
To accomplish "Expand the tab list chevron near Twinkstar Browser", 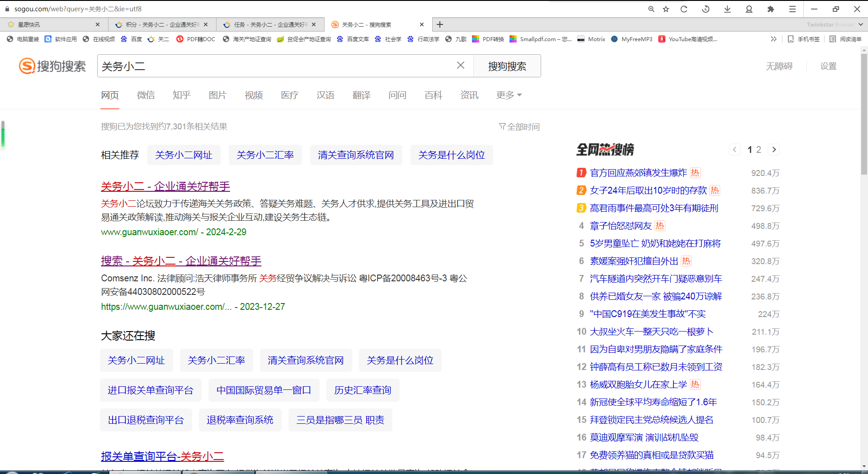I will point(860,24).
